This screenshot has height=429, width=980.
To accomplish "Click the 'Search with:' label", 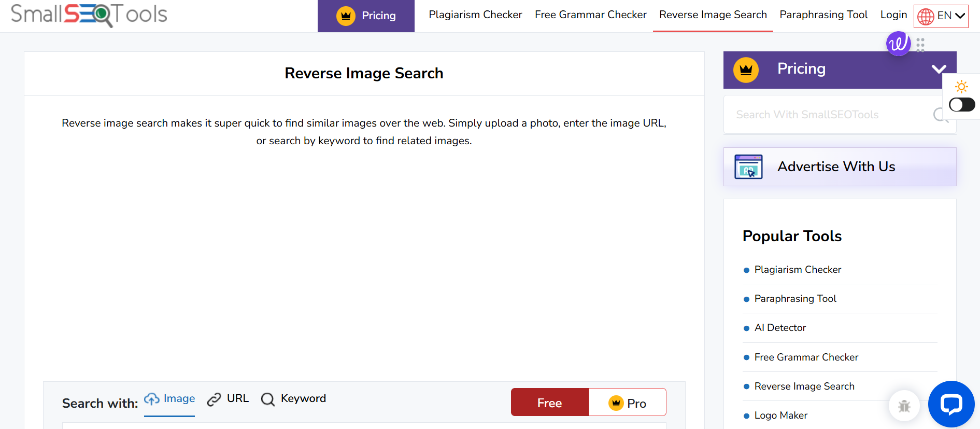I will coord(100,404).
